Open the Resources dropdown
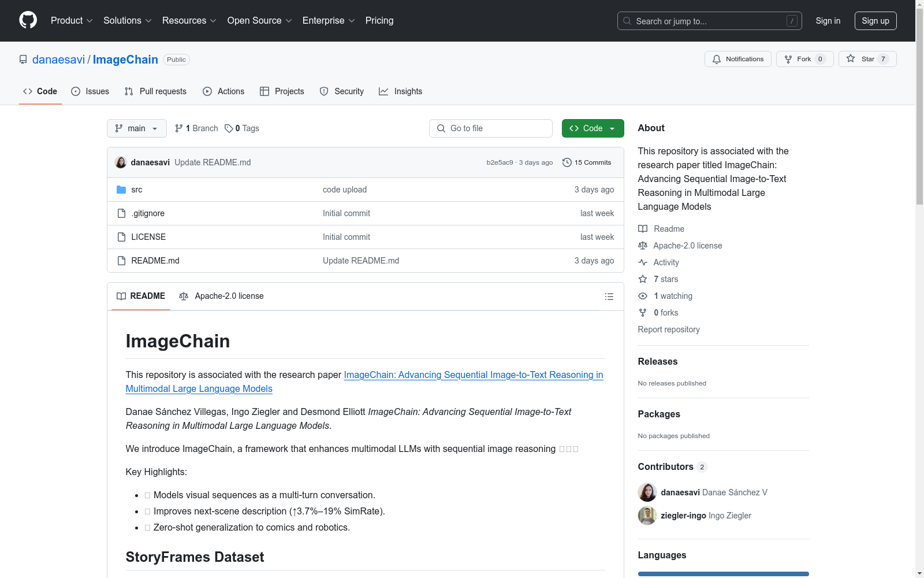 189,21
